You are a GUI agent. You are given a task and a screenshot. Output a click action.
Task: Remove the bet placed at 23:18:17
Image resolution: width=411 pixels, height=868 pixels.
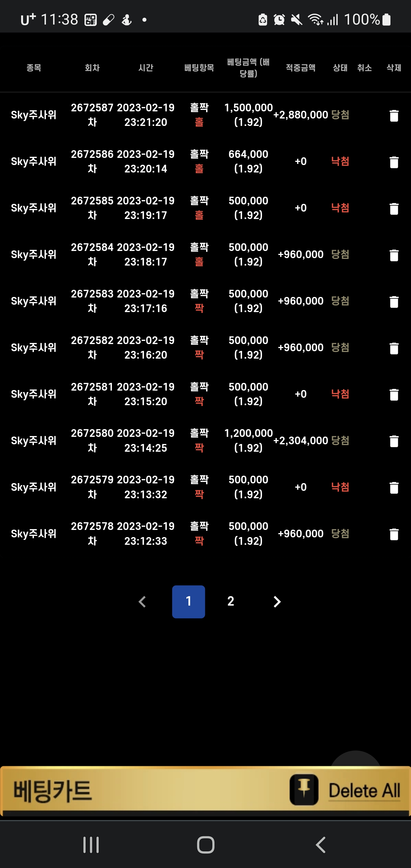(394, 255)
